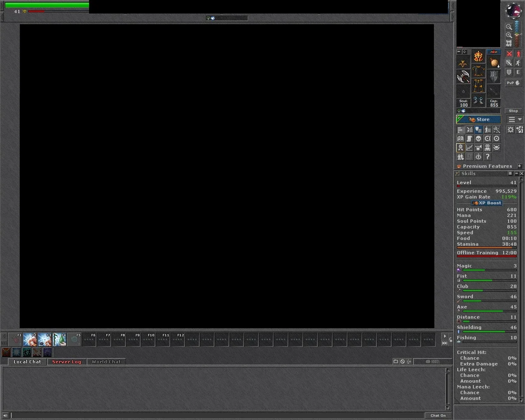Expand the Premium Features section
Viewport: 525px width, 420px height.
click(x=520, y=166)
